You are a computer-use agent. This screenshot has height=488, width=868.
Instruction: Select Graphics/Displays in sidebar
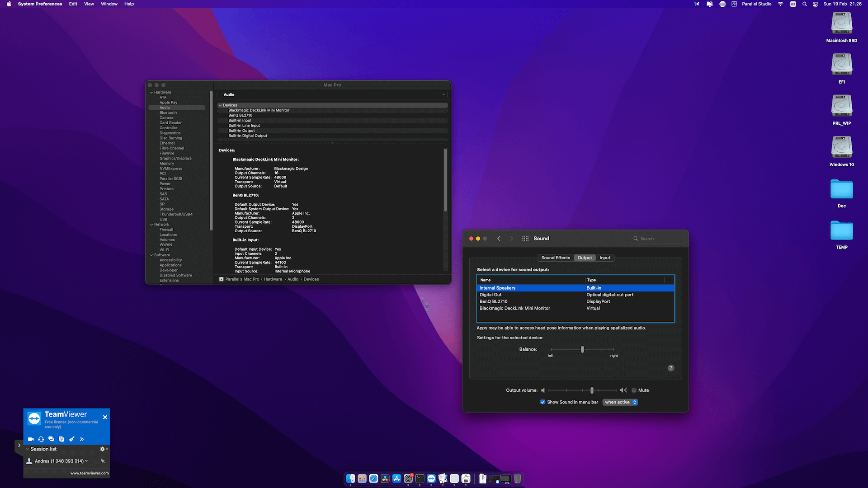pyautogui.click(x=175, y=159)
